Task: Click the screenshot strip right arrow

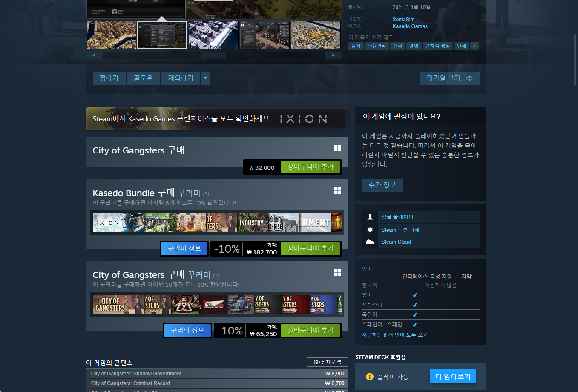Action: coord(334,55)
